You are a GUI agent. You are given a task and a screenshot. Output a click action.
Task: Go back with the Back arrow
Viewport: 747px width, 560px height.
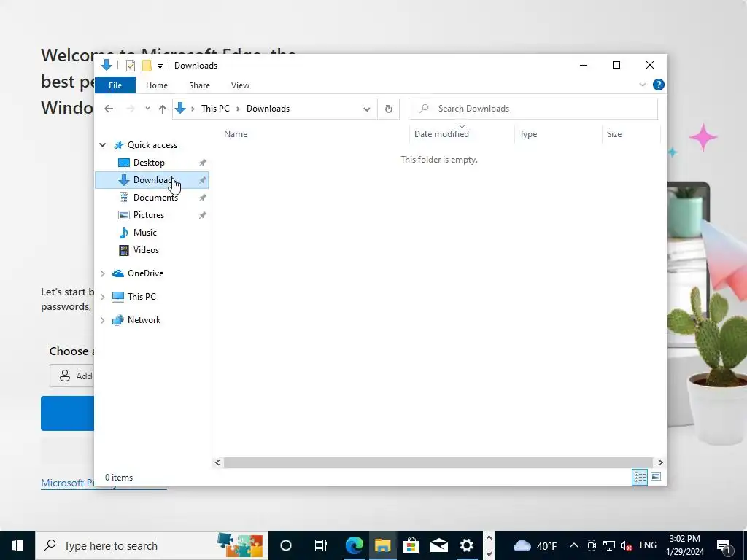point(109,109)
